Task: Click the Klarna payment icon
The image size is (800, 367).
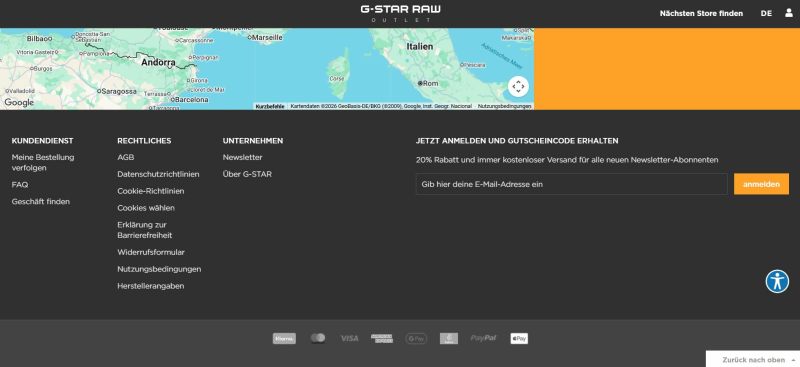Action: click(284, 338)
